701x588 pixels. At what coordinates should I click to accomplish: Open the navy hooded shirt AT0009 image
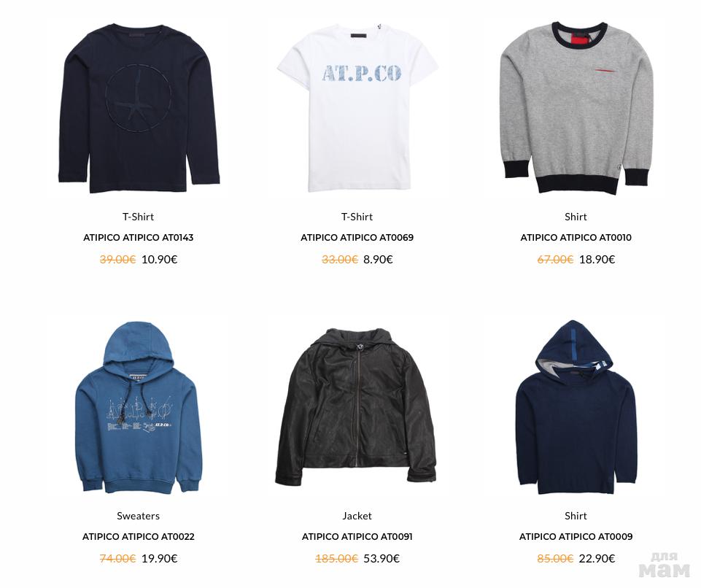576,407
